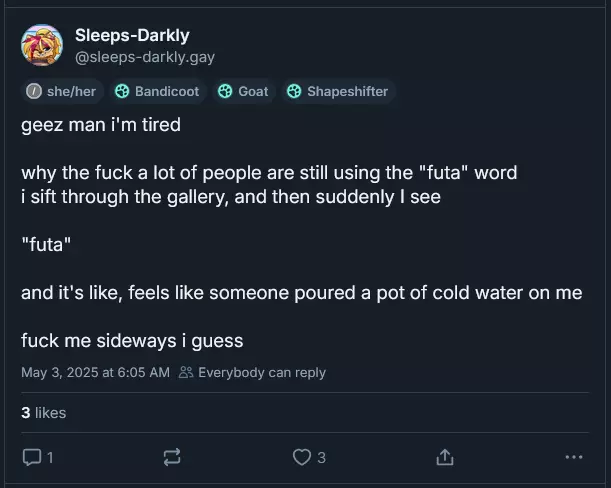This screenshot has width=611, height=488.
Task: Open Sleeps-Darkly's profile avatar
Action: 42,45
